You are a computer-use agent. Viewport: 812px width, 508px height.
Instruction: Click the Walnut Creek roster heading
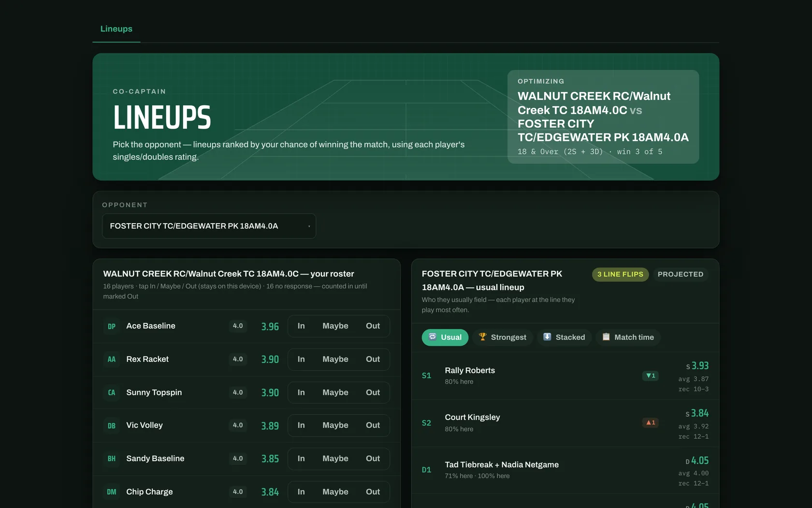tap(229, 274)
